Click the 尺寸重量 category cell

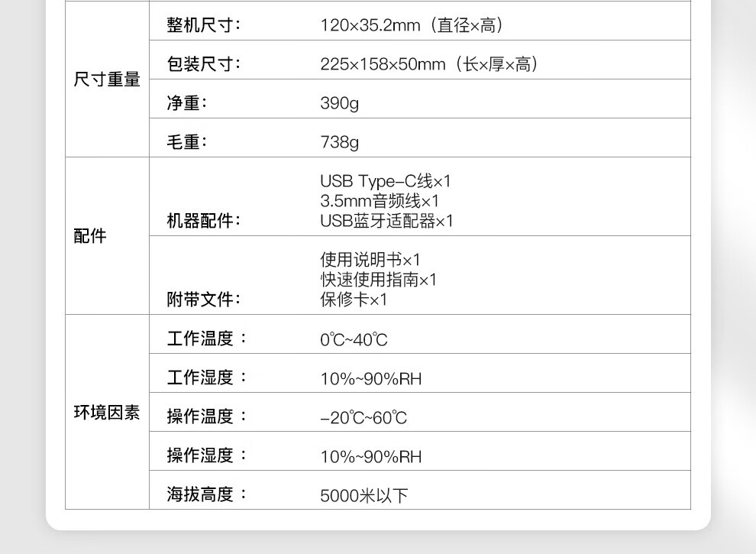(107, 79)
